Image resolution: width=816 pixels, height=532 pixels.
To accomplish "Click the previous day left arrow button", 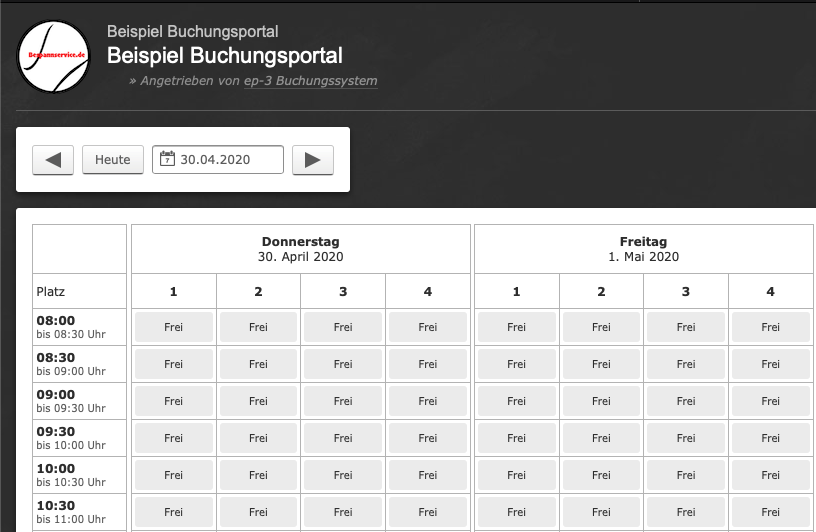I will pos(53,159).
